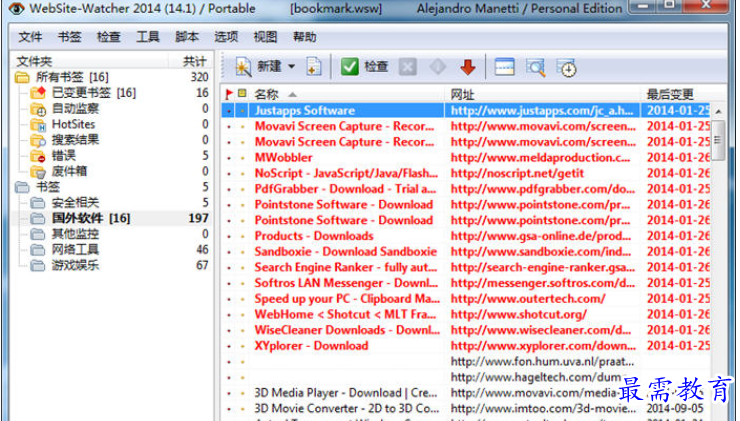
Task: Open the 文件 menu
Action: [x=30, y=37]
